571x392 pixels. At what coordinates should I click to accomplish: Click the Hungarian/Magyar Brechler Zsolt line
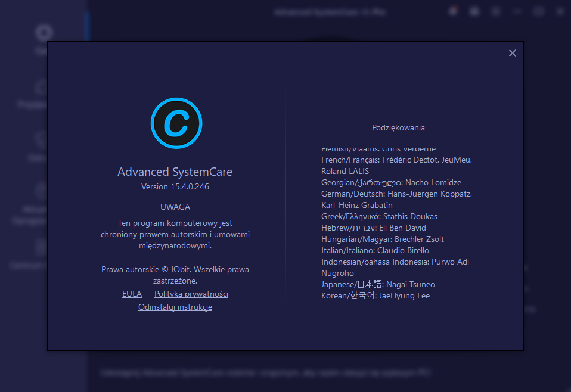pos(383,239)
